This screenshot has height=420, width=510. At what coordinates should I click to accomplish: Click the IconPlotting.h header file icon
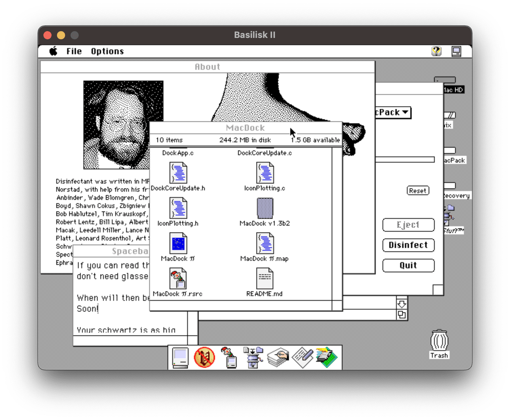point(178,208)
